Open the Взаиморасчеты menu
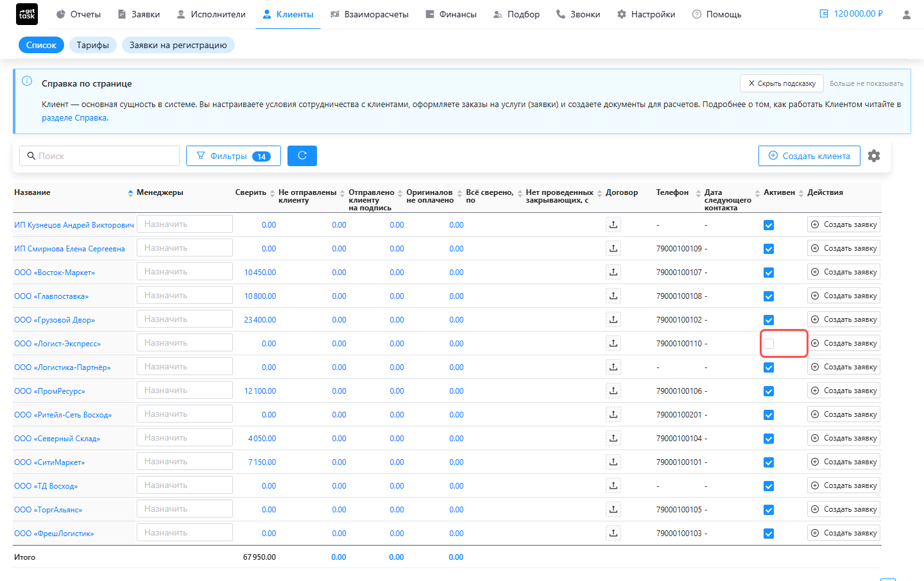This screenshot has height=581, width=924. click(370, 14)
